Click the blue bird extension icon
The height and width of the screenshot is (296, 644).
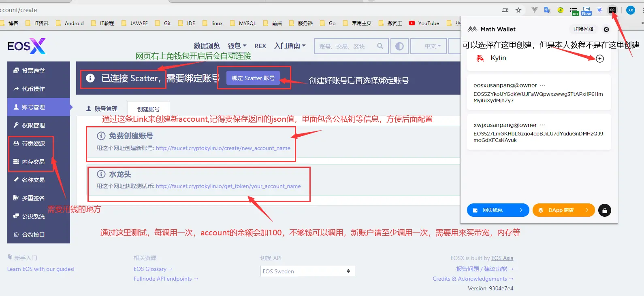click(x=600, y=10)
